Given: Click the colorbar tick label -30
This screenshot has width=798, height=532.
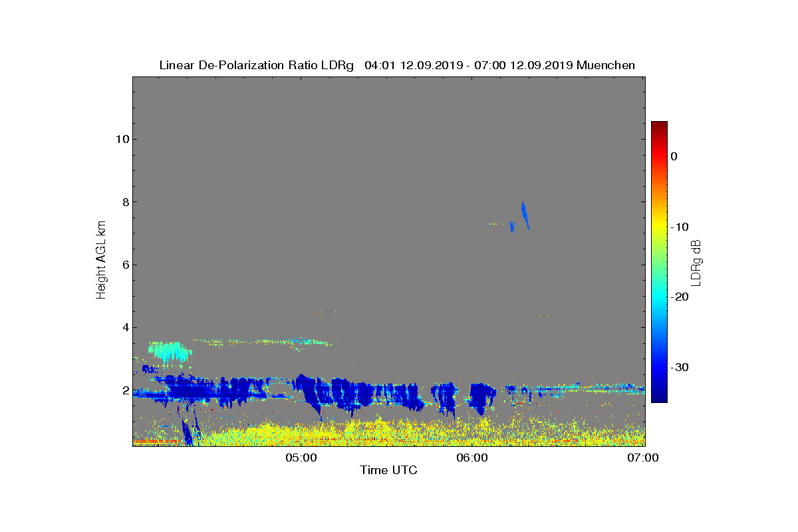Looking at the screenshot, I should click(679, 368).
